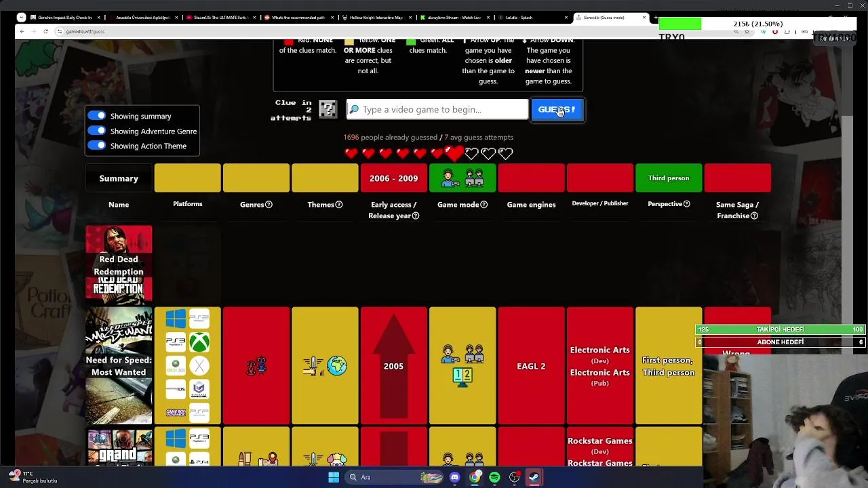
Task: Switch to the Hollow Knight Interactive Map tab
Action: (376, 17)
